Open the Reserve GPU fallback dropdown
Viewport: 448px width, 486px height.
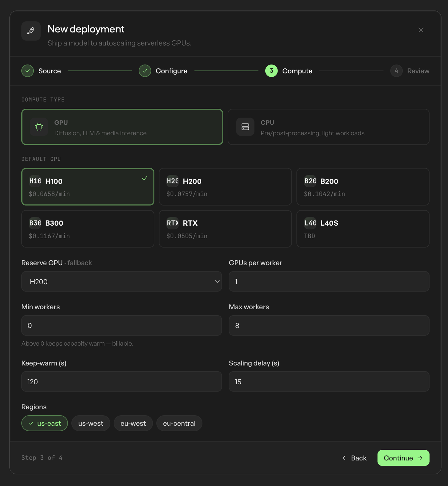click(122, 282)
